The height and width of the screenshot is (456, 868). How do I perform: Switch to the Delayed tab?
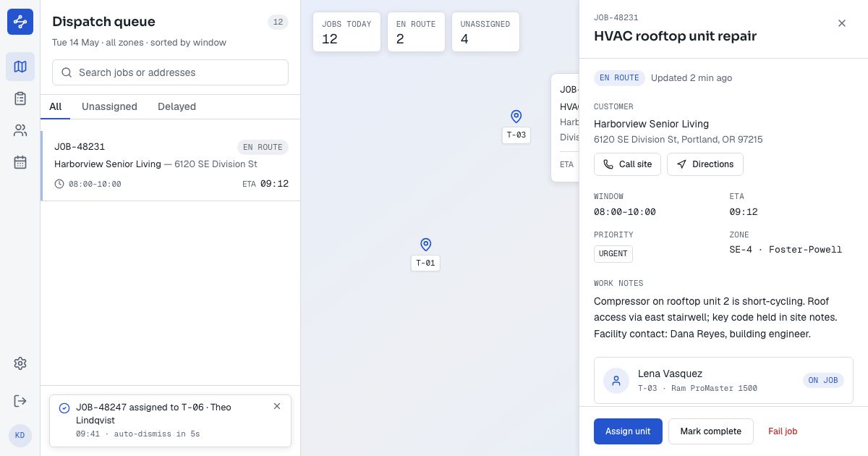tap(176, 106)
